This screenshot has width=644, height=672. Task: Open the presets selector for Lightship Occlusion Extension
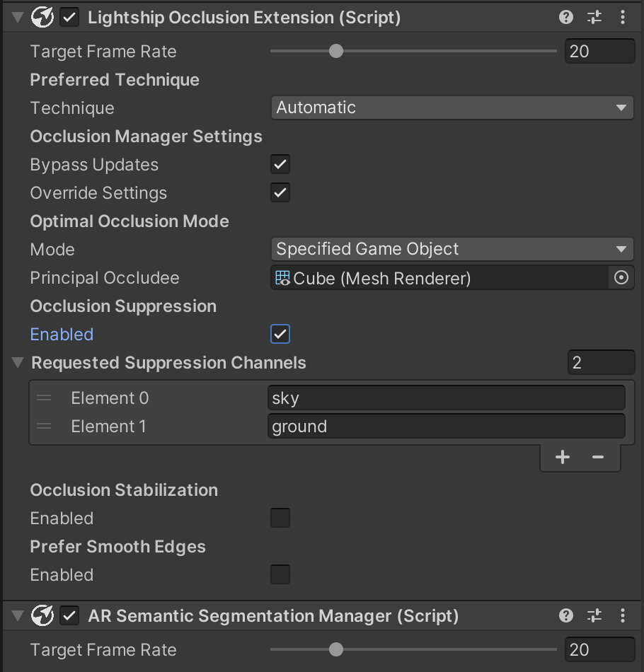pos(594,17)
